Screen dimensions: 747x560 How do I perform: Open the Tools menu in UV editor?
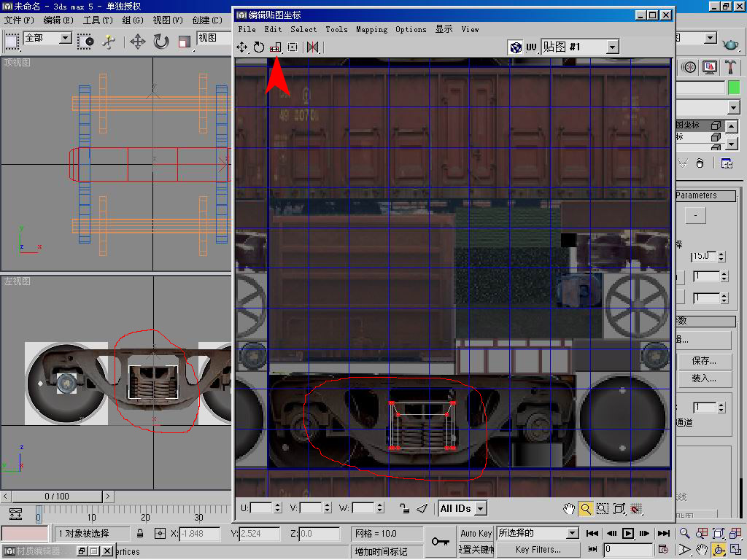pyautogui.click(x=336, y=29)
